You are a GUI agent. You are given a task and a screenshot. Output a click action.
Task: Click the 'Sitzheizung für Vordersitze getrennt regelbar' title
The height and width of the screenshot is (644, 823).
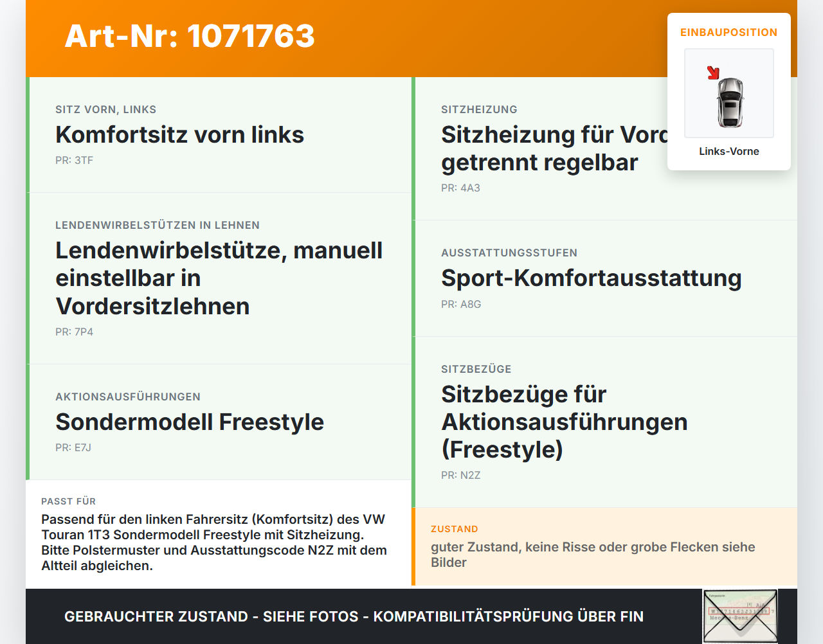click(554, 148)
